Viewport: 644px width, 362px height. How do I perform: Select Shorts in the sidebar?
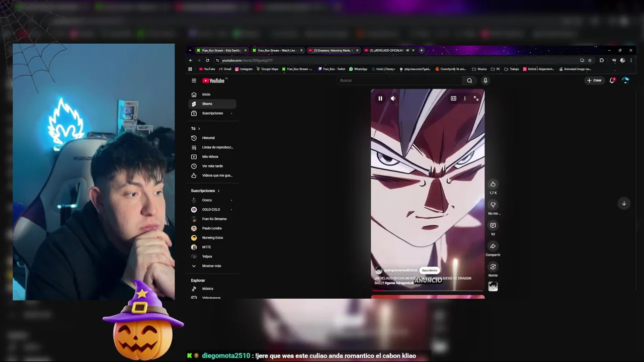212,104
